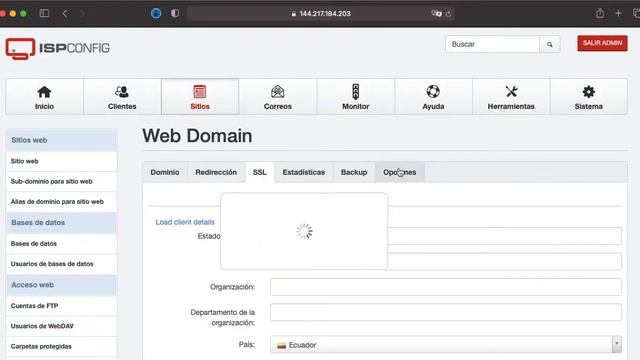This screenshot has height=360, width=640.
Task: Go forward with Safari forward arrow
Action: 83,13
